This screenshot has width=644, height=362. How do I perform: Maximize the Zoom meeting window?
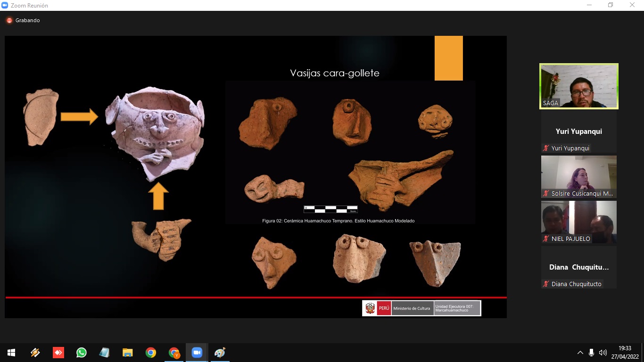611,5
